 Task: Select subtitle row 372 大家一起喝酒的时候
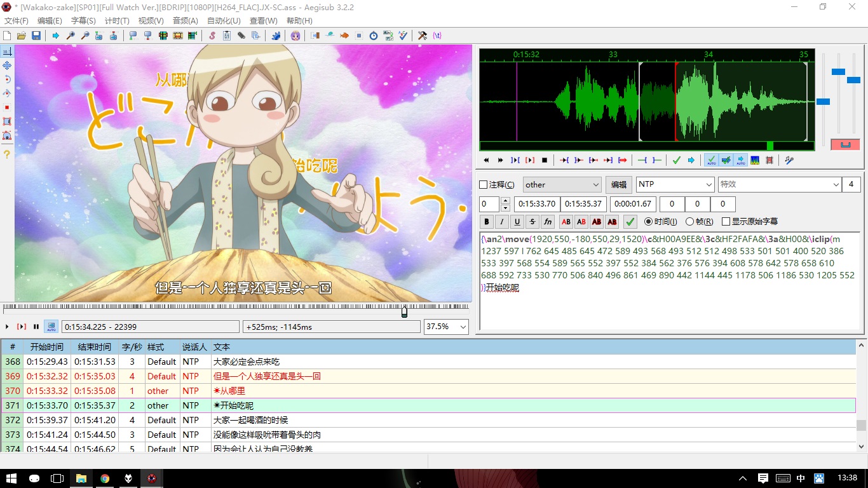[428, 420]
